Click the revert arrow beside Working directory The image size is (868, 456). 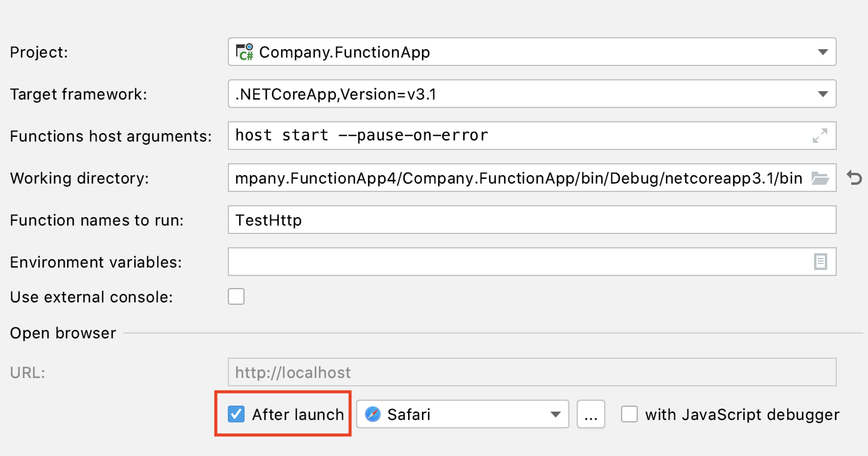pos(854,178)
